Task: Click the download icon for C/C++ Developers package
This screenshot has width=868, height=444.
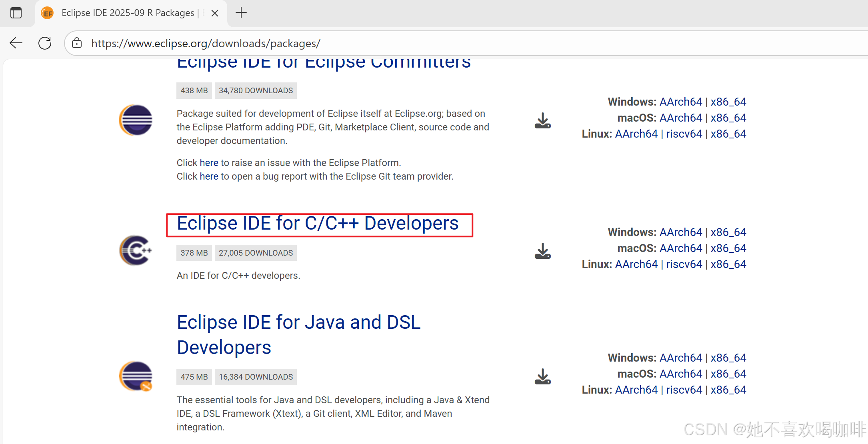Action: [542, 251]
